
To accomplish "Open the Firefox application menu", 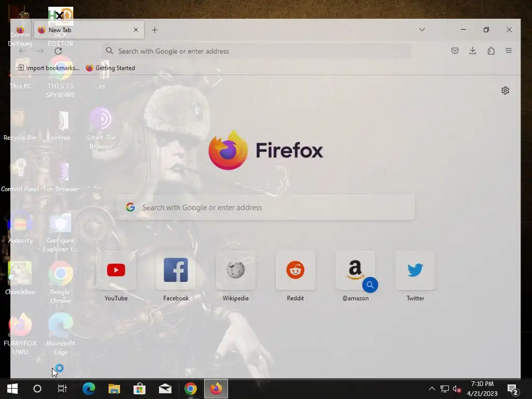I will [509, 51].
